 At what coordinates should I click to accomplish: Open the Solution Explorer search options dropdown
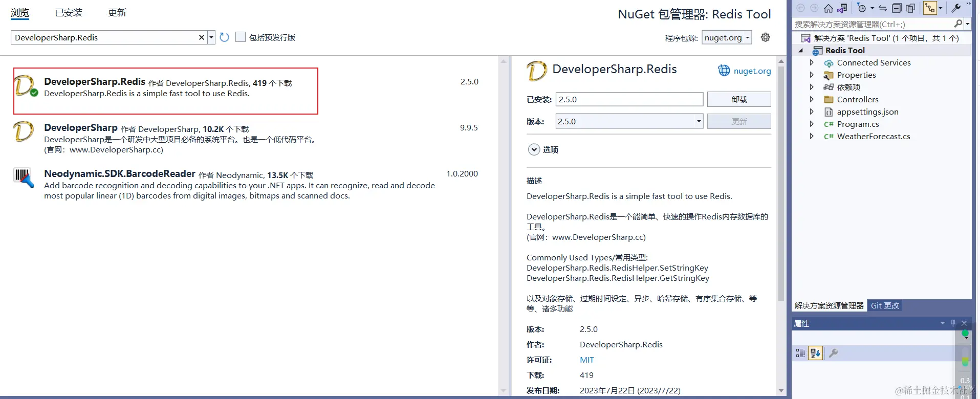[x=967, y=24]
